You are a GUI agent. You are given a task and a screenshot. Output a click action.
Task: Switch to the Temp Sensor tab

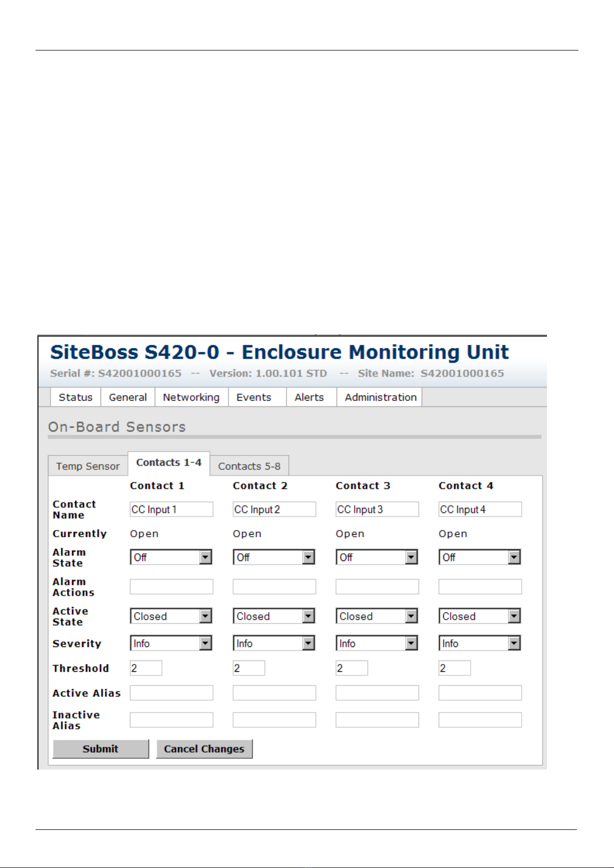coord(88,466)
